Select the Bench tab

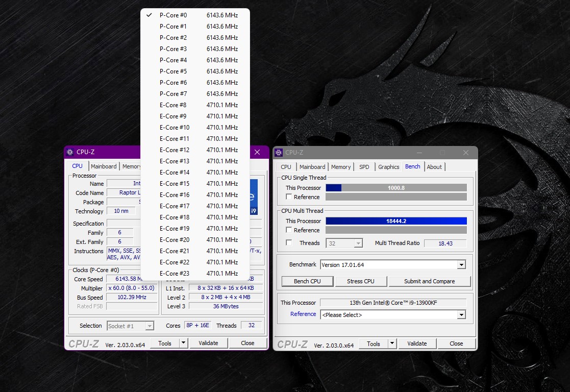(x=413, y=166)
